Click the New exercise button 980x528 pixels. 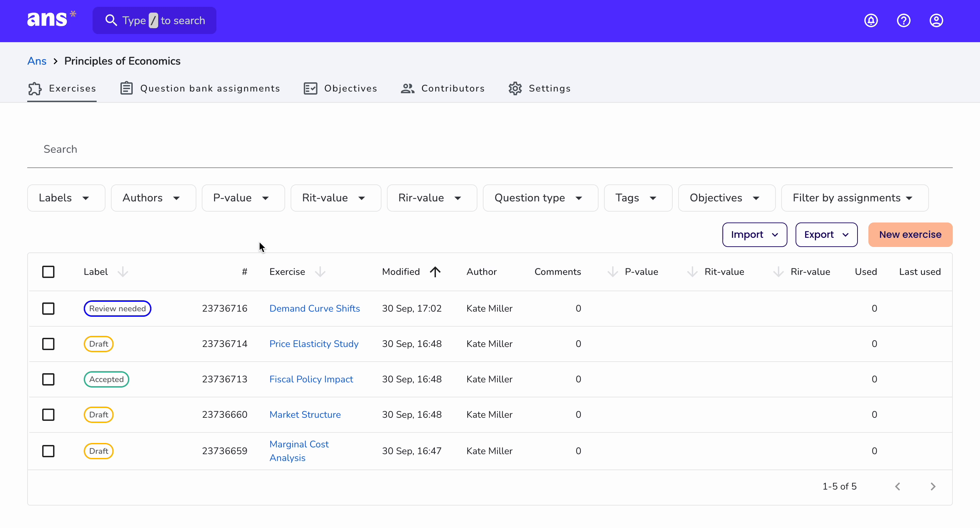pos(910,235)
